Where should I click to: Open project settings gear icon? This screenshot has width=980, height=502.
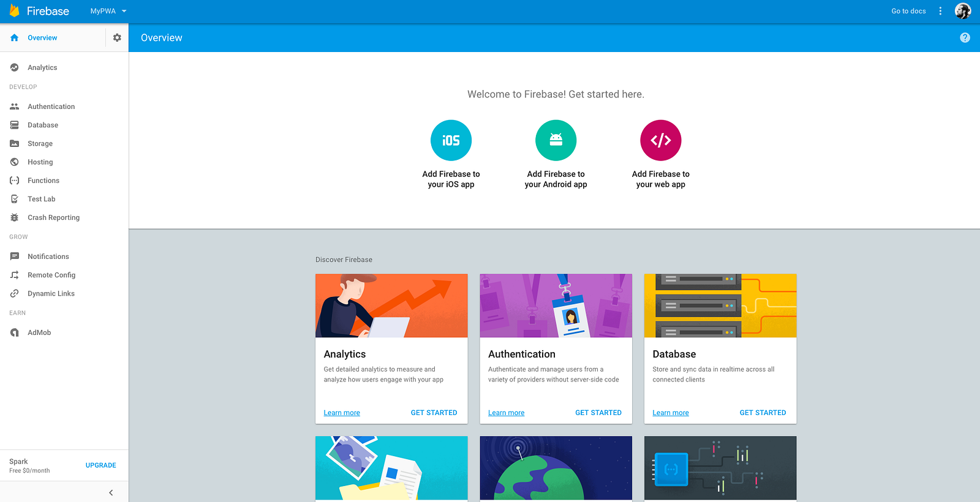point(117,38)
